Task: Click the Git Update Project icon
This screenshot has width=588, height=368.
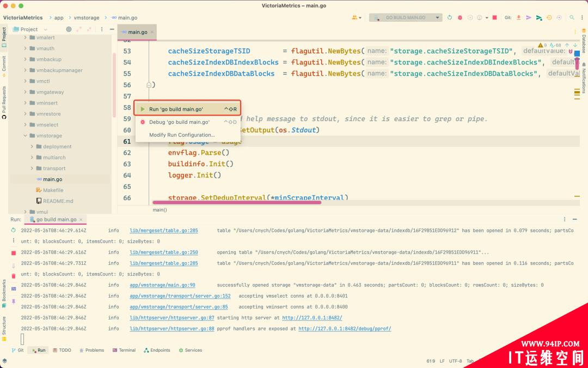Action: (x=519, y=17)
